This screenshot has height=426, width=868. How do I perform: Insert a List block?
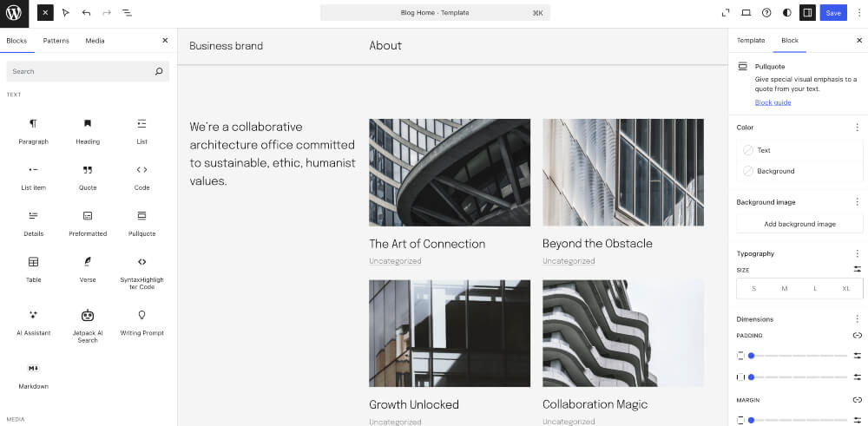tap(141, 131)
